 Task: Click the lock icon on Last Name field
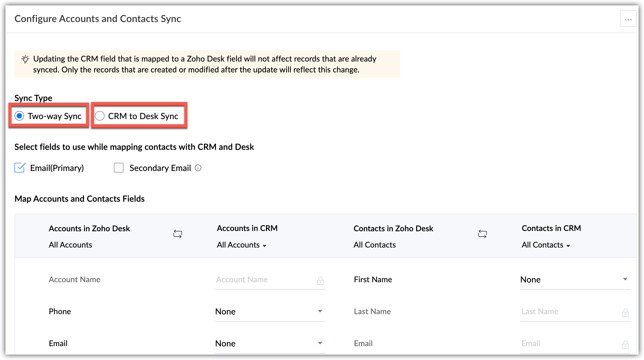[x=625, y=313]
